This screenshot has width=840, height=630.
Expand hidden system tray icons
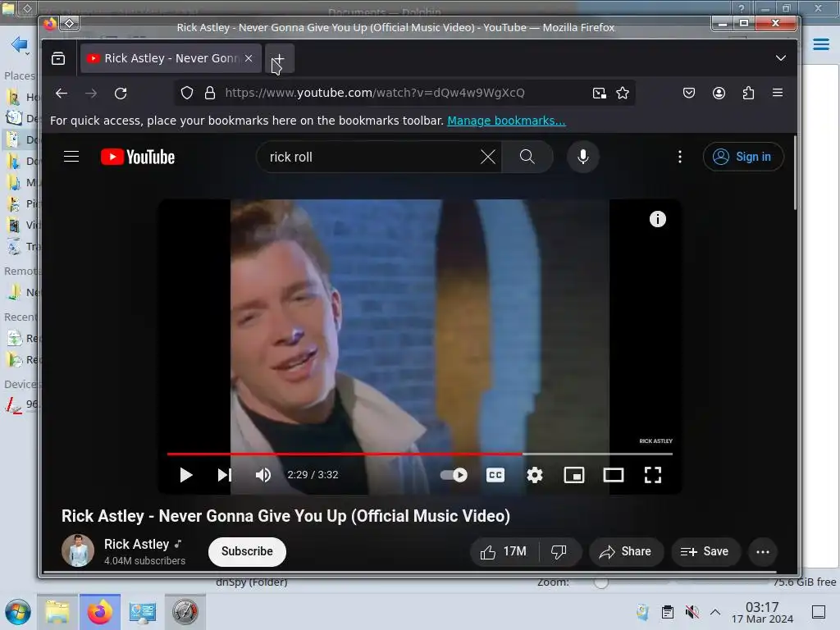coord(715,612)
